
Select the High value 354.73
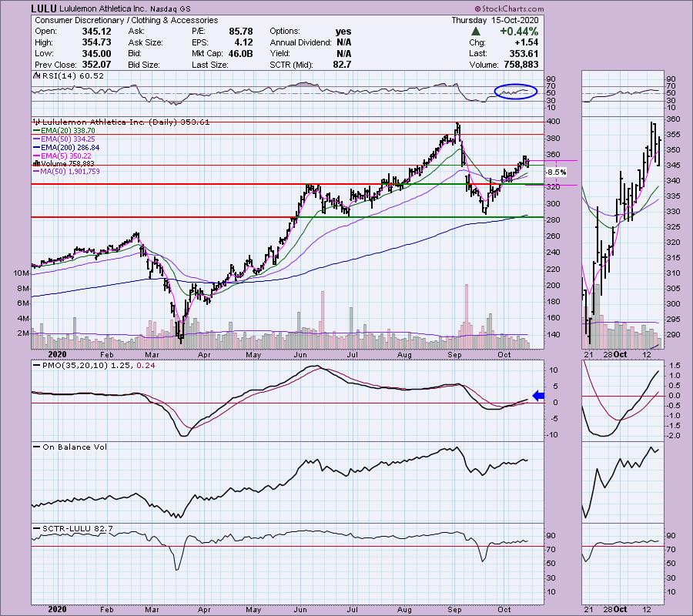[x=96, y=42]
